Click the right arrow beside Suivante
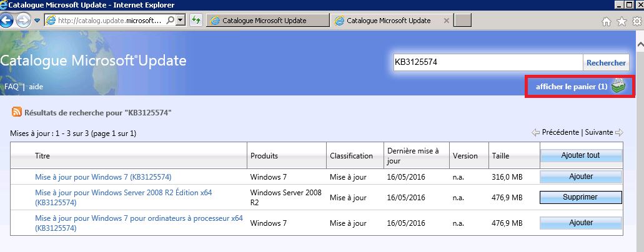 pyautogui.click(x=619, y=133)
